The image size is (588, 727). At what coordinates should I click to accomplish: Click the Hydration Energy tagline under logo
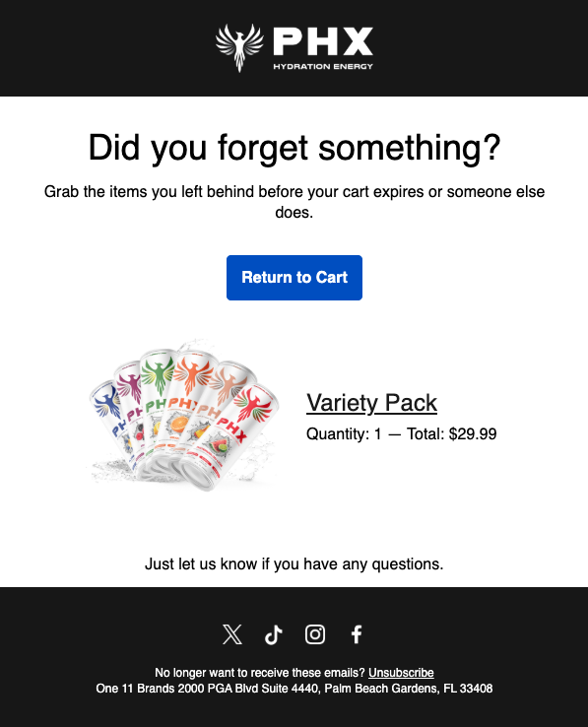(x=323, y=66)
